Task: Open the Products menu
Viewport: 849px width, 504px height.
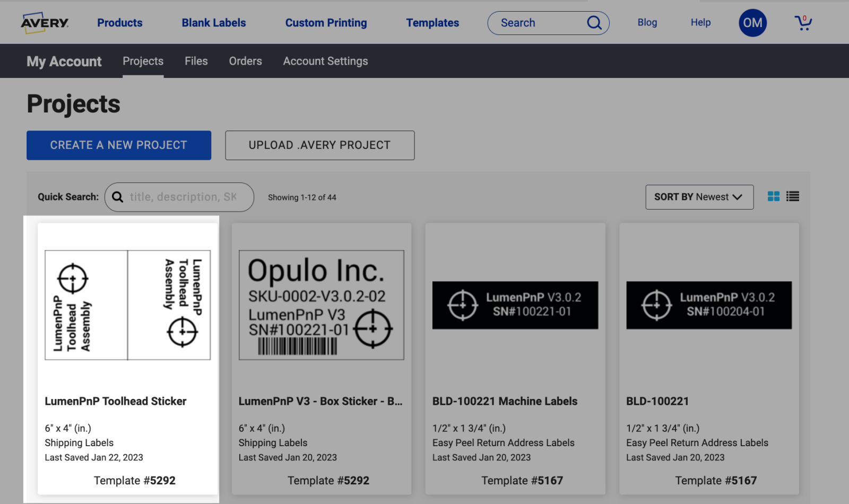Action: tap(119, 23)
